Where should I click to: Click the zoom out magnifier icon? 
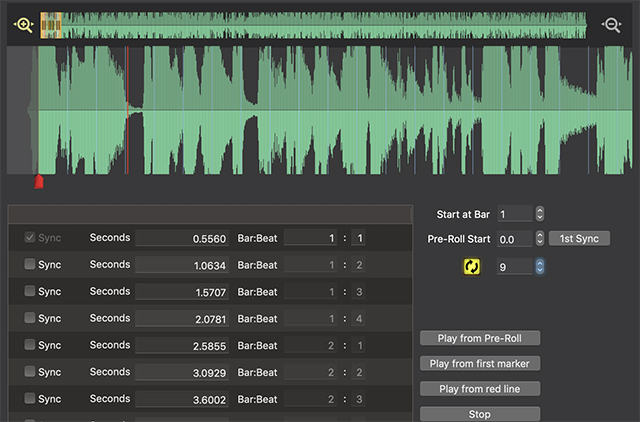(x=612, y=25)
